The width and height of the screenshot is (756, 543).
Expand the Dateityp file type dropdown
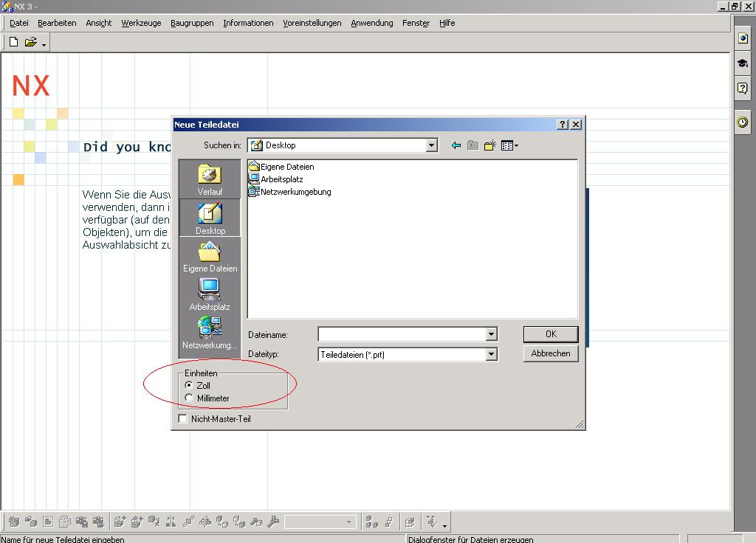492,354
